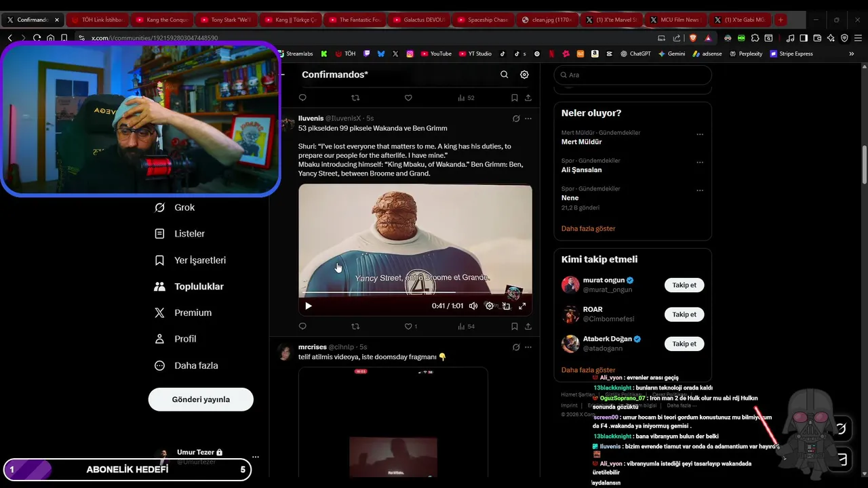Open browser hamburger menu
Image resolution: width=868 pixels, height=488 pixels.
(x=858, y=38)
